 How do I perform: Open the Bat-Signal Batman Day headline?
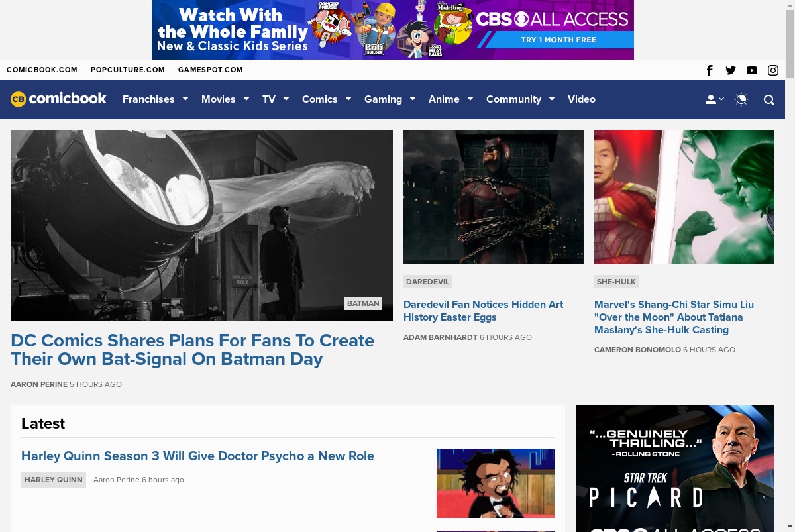tap(192, 350)
